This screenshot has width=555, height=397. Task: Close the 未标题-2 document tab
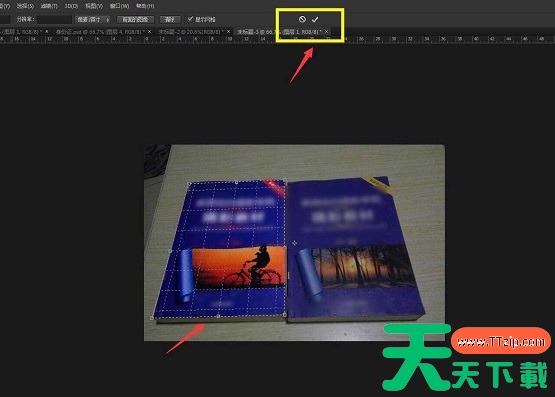click(x=228, y=32)
